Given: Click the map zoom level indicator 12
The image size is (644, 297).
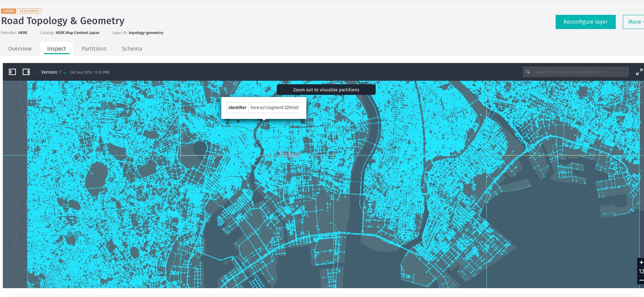Looking at the screenshot, I should pyautogui.click(x=641, y=271).
